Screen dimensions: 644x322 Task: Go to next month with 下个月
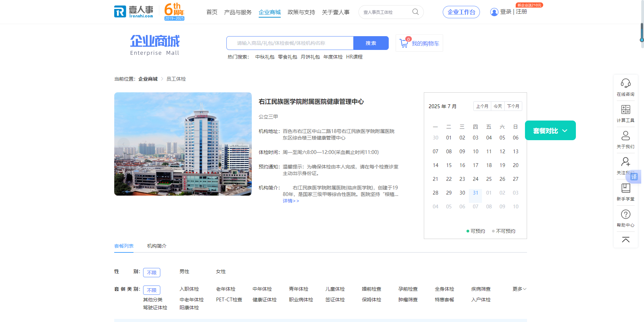[x=513, y=106]
